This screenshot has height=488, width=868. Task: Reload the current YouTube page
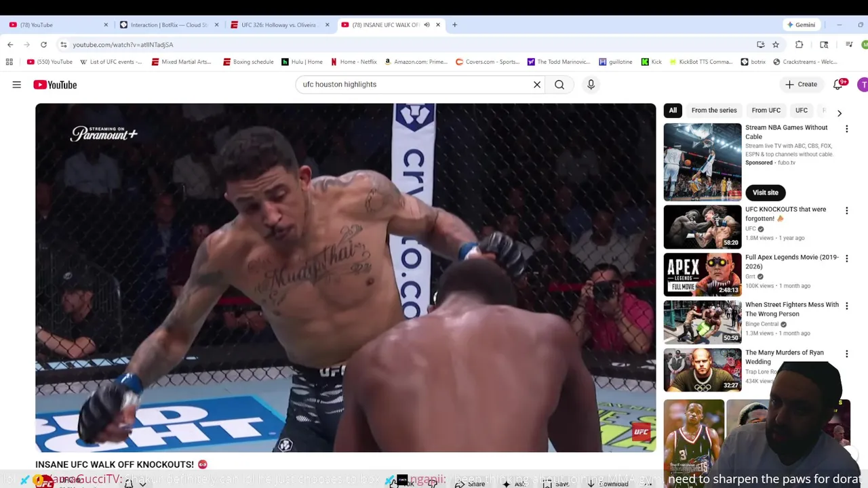click(x=43, y=45)
